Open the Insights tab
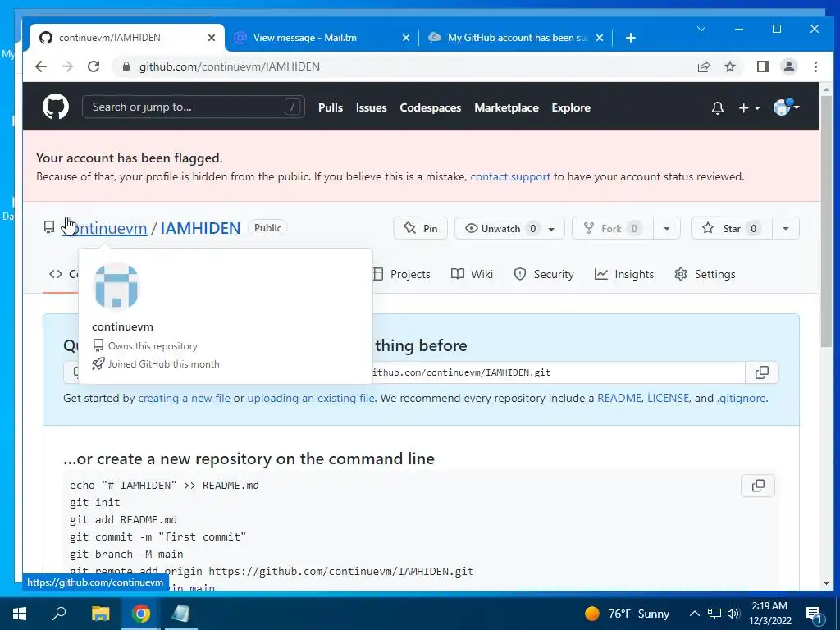 (624, 274)
